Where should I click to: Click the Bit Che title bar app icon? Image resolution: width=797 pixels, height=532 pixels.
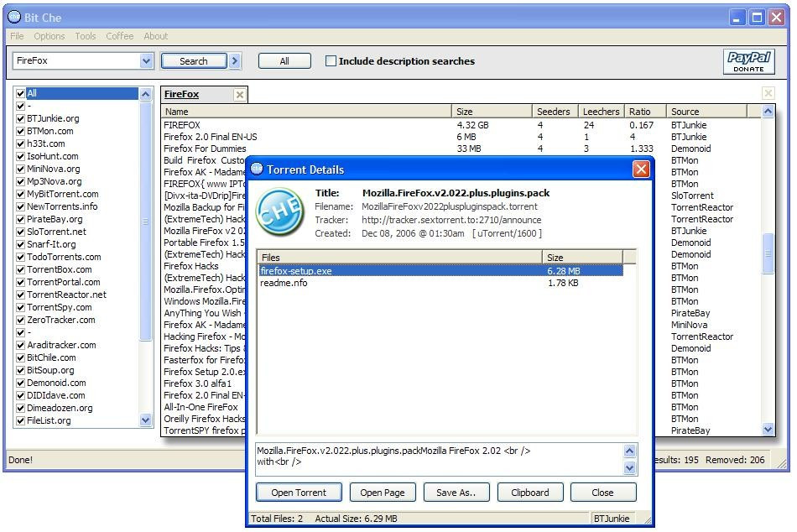[14, 17]
